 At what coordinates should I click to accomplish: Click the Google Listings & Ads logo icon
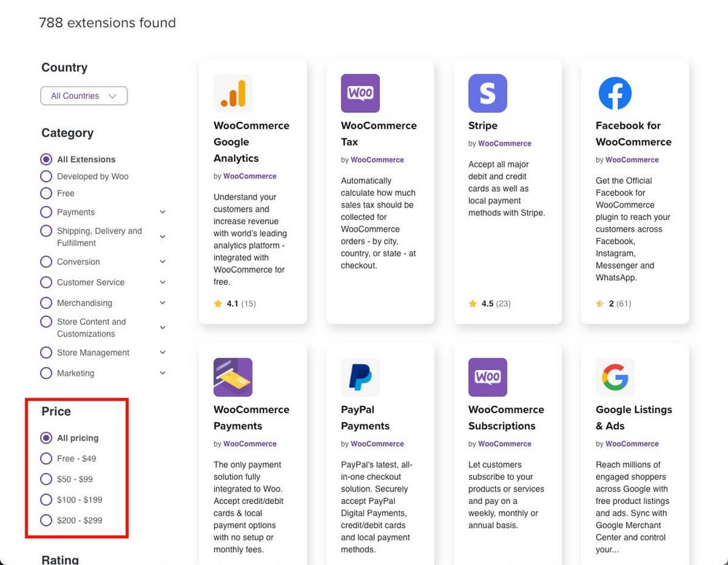(615, 377)
